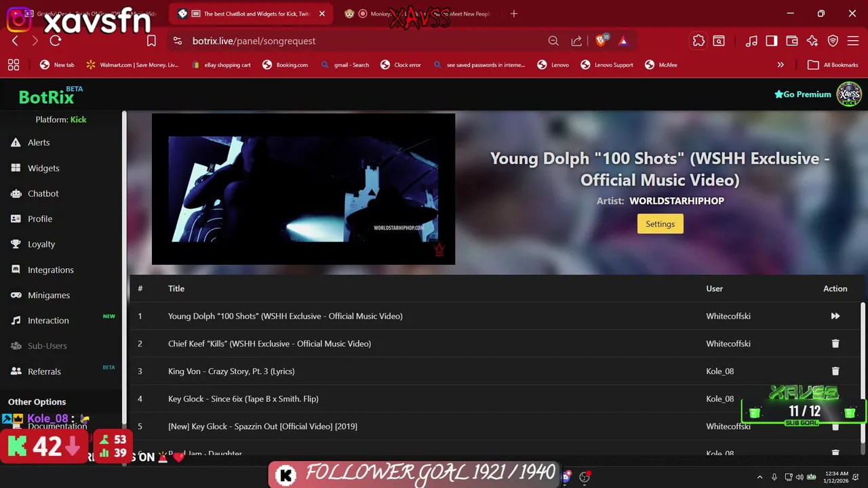Screen dimensions: 868x488
Task: Open the browser hamburger menu
Action: point(853,41)
